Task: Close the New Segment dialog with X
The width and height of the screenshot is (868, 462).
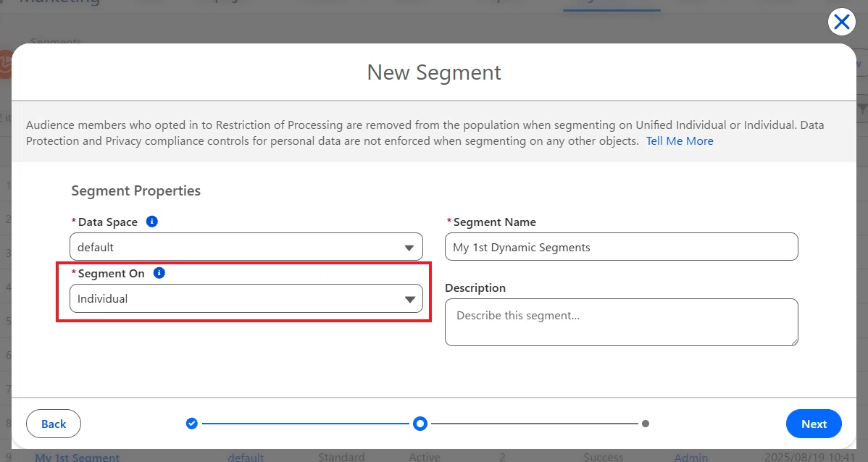Action: tap(841, 22)
